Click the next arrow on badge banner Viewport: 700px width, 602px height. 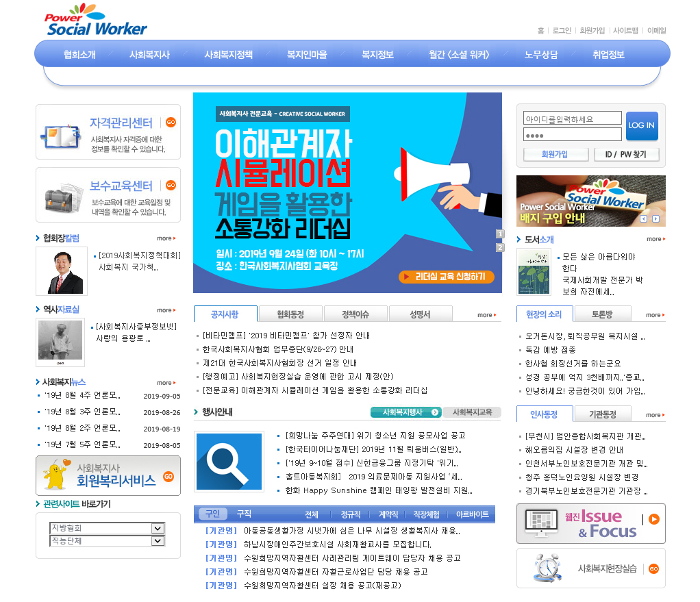point(655,219)
